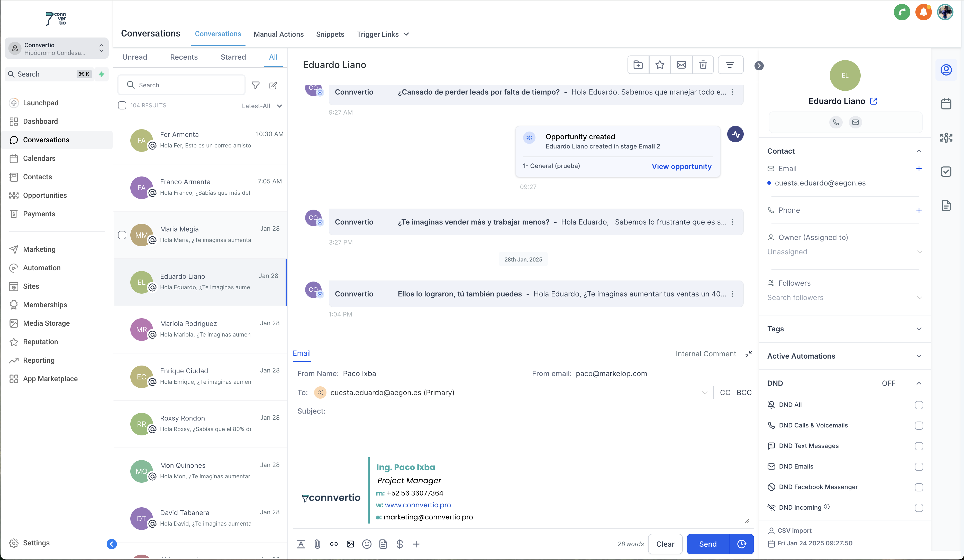Expand the Active Automations section

pyautogui.click(x=919, y=356)
